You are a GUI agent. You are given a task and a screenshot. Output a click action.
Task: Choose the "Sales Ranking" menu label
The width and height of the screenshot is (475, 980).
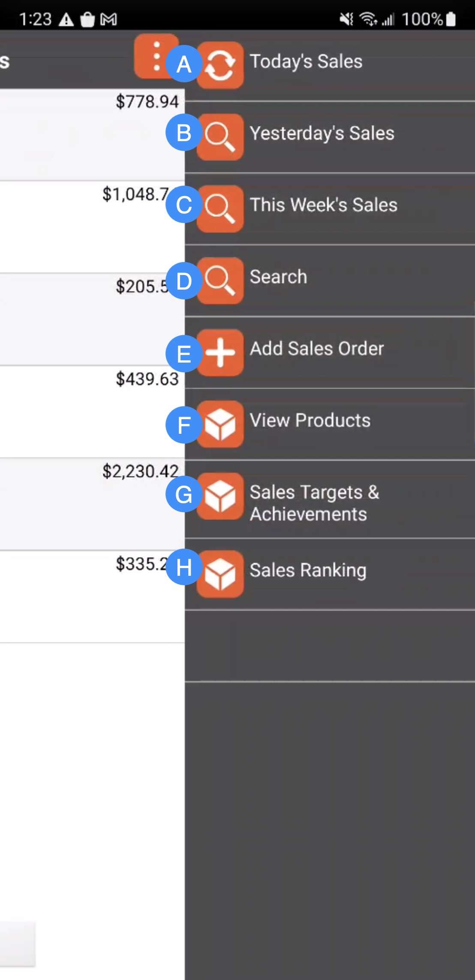click(308, 570)
